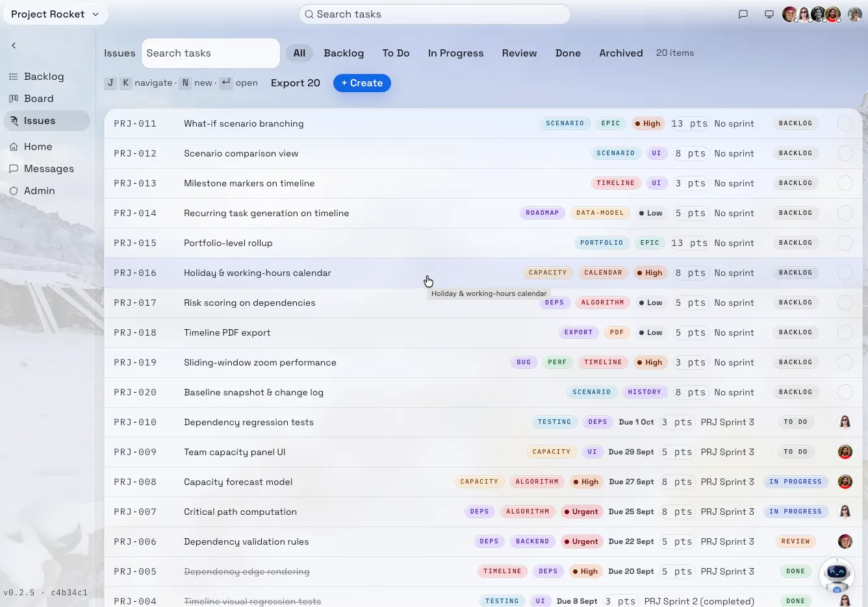
Task: Click assignee avatar on PRJ-009 row
Action: coord(845,452)
